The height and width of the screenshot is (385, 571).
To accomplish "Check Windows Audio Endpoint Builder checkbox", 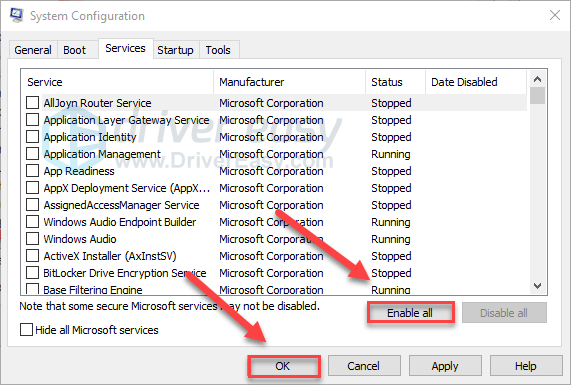I will 32,222.
